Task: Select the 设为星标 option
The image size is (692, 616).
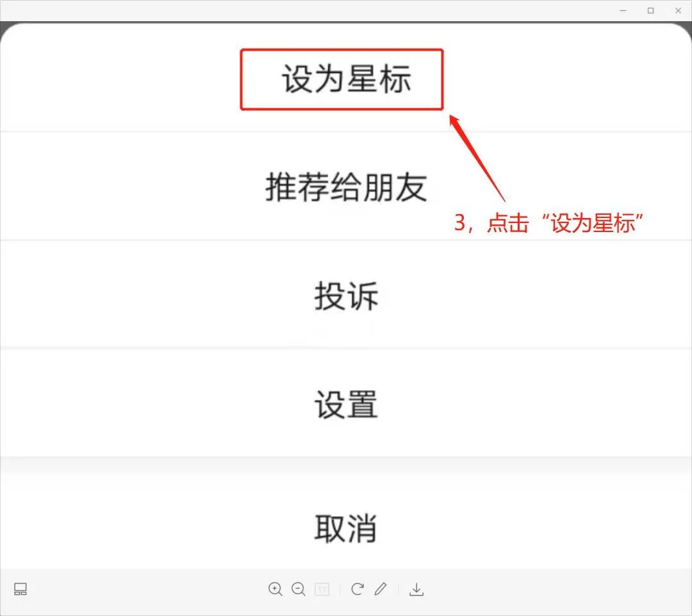Action: [x=346, y=80]
